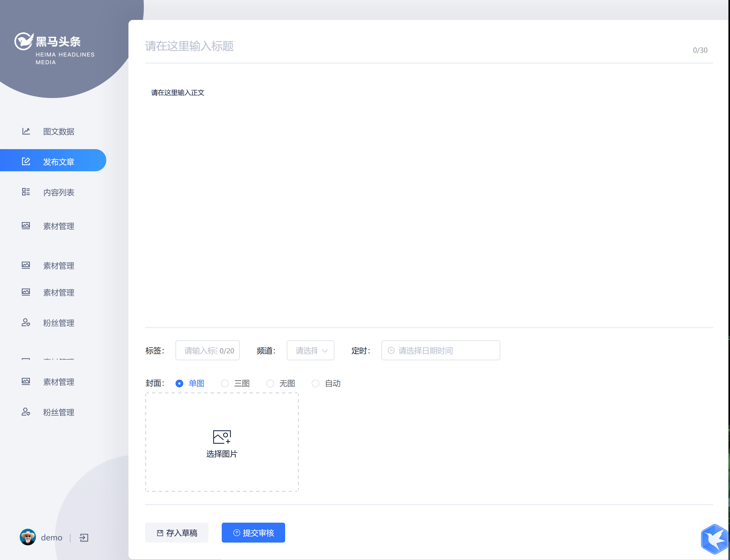
Task: Click the 标签 tag input field
Action: (200, 350)
